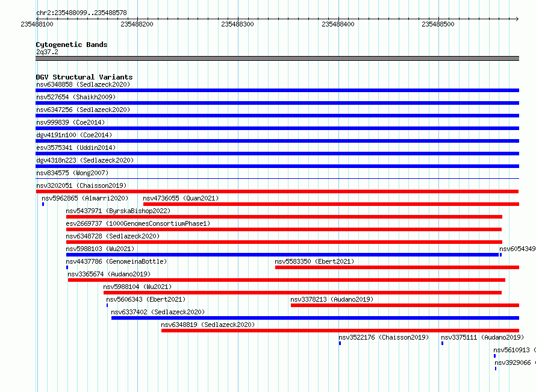
Task: Click nsv4736055 (Quan2021) label
Action: pyautogui.click(x=181, y=198)
